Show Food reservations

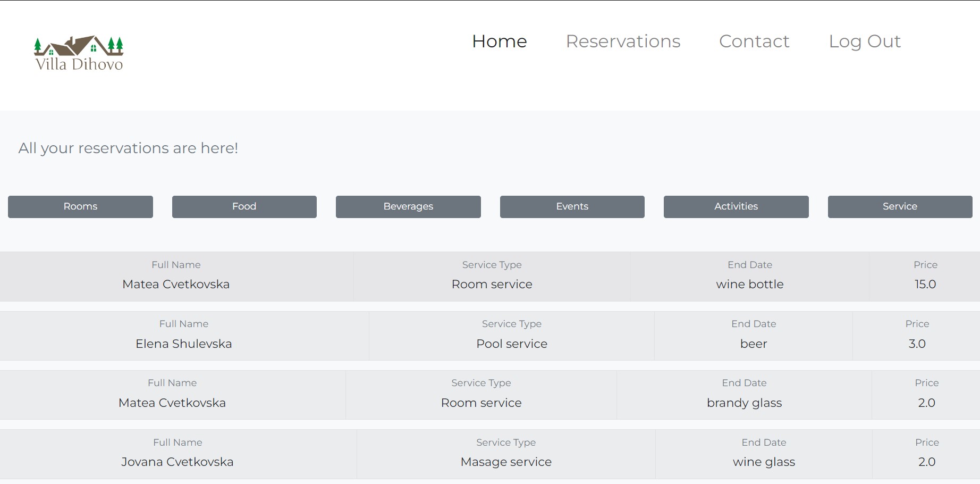click(x=244, y=206)
